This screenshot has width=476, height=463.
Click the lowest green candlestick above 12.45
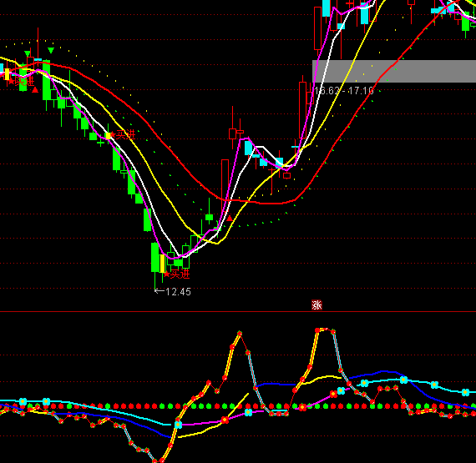tap(154, 257)
